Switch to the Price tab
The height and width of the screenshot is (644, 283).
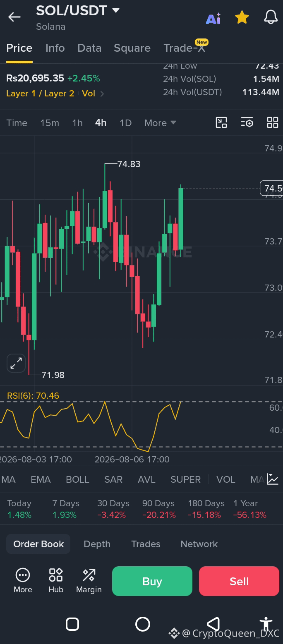pos(19,48)
